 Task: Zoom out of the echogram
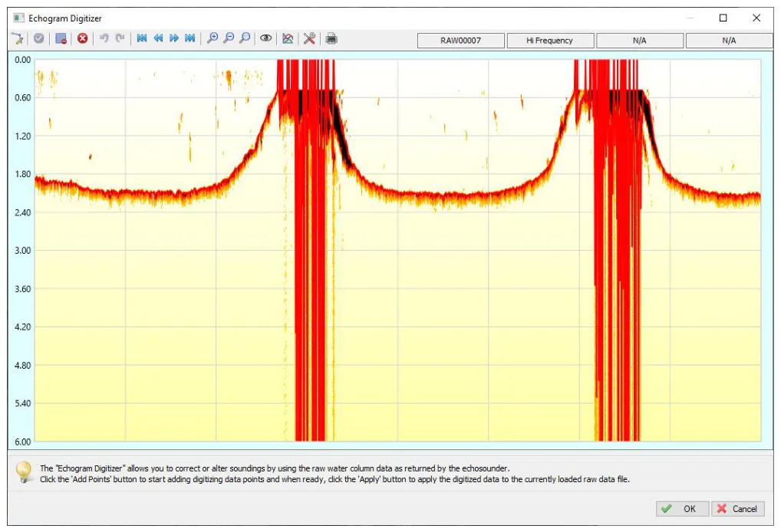(229, 38)
